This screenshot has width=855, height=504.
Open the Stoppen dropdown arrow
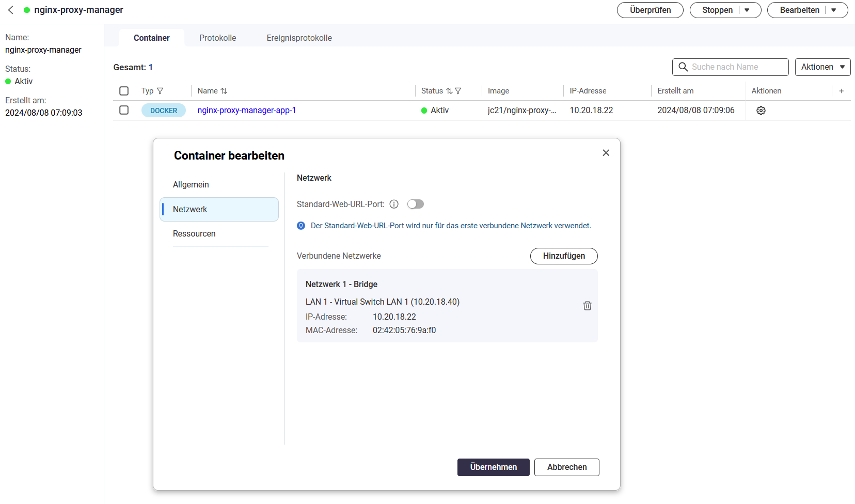pos(747,10)
